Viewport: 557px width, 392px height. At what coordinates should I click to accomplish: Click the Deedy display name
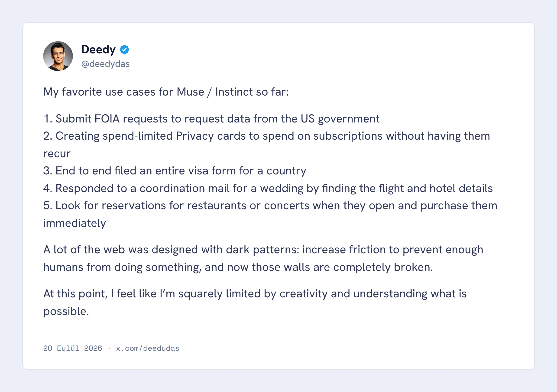98,50
